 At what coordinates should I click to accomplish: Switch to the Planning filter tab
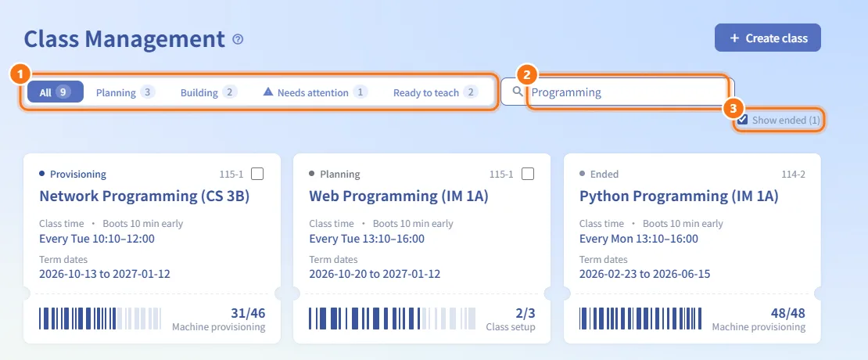[x=125, y=92]
